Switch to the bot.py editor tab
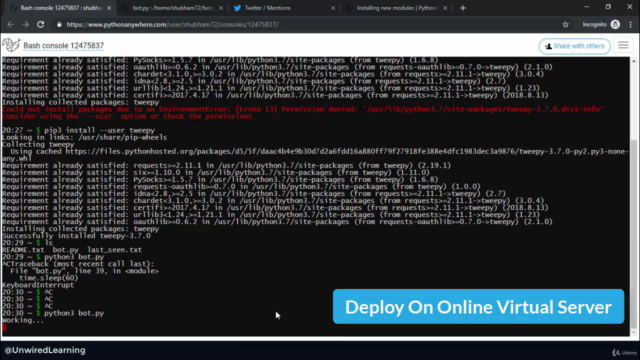Screen dimensions: 640x360 pyautogui.click(x=173, y=8)
